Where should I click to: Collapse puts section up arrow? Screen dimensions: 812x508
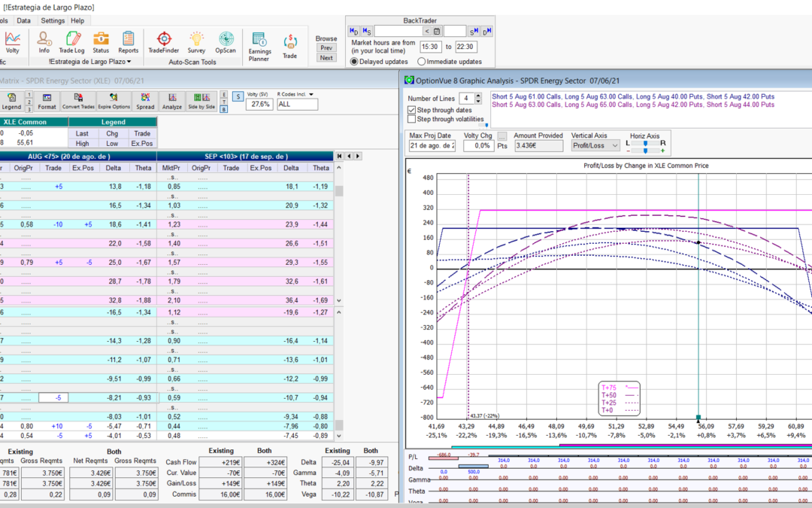(x=339, y=312)
